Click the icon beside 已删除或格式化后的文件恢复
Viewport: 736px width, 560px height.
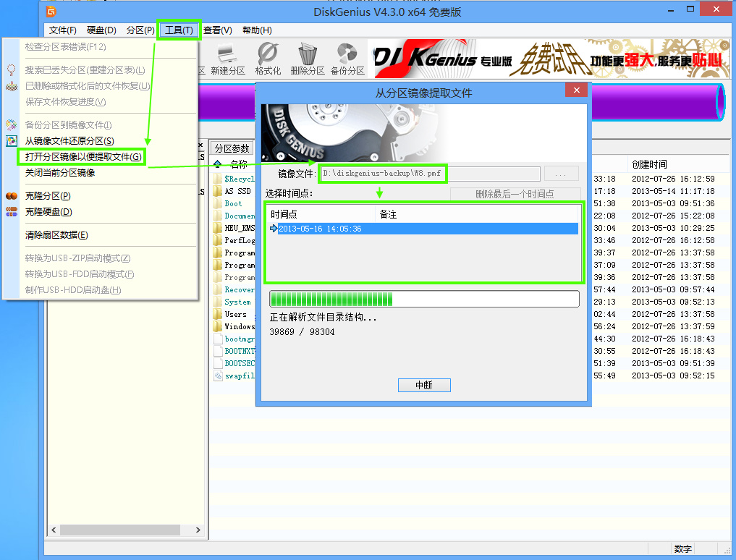(x=12, y=86)
